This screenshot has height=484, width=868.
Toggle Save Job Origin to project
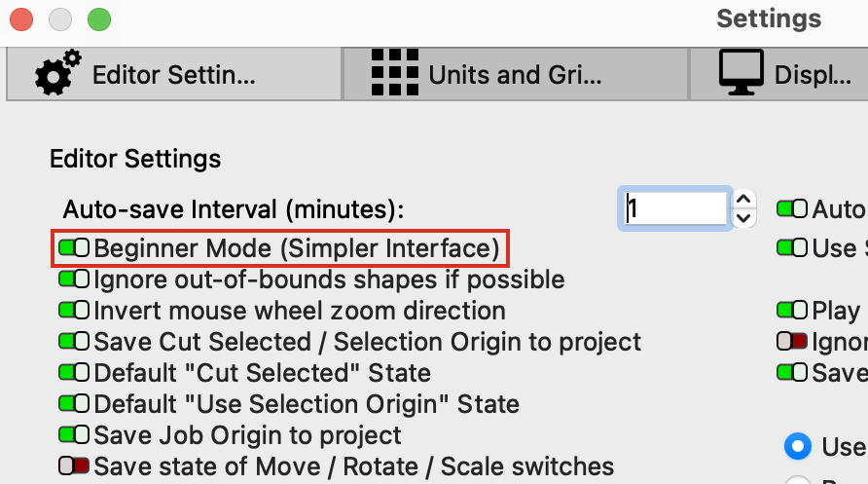coord(74,435)
